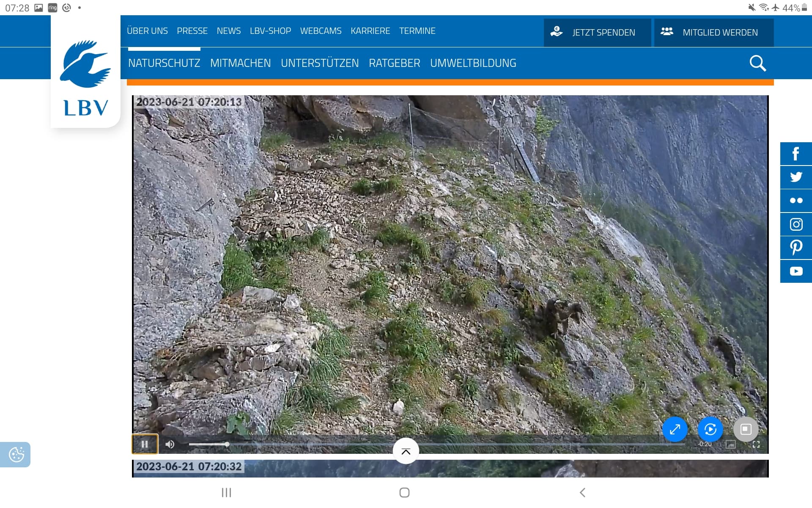Click the blue diagonal expand arrows button
This screenshot has height=508, width=812.
tap(675, 429)
